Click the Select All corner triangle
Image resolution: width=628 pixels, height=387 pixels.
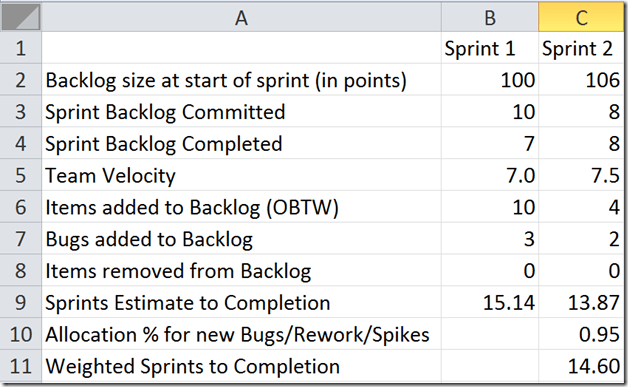click(21, 16)
